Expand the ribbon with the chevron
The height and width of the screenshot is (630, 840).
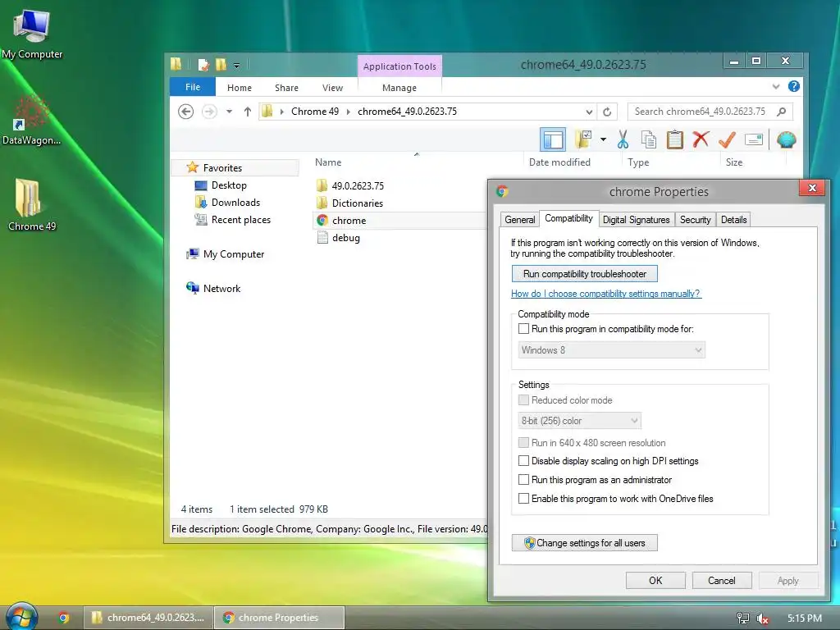point(776,86)
